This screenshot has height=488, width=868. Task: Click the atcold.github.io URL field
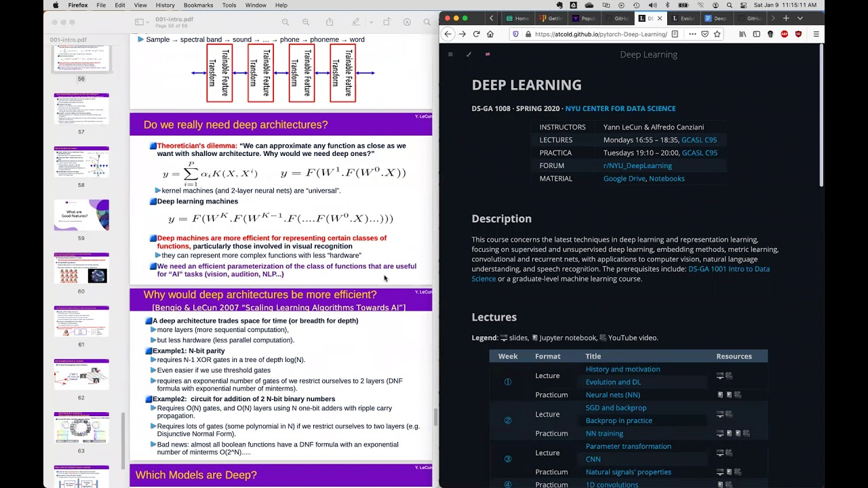[x=601, y=34]
